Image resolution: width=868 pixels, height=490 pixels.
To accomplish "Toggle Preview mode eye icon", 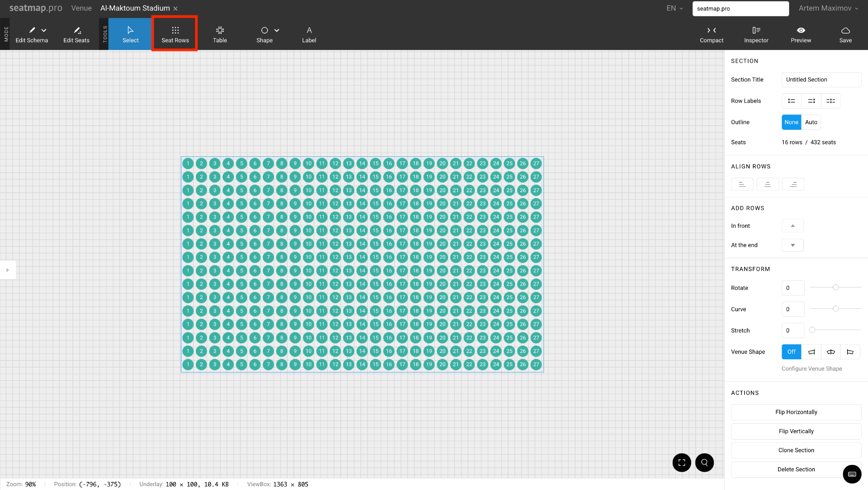I will (801, 31).
